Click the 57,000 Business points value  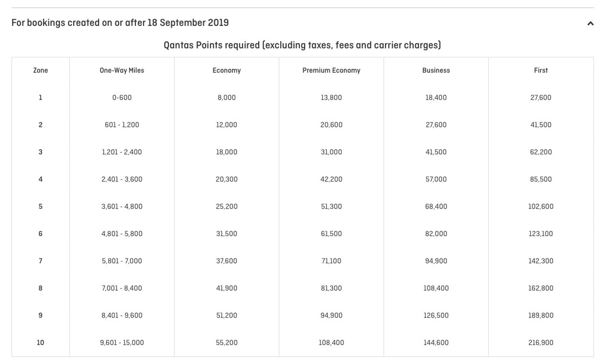pyautogui.click(x=436, y=179)
